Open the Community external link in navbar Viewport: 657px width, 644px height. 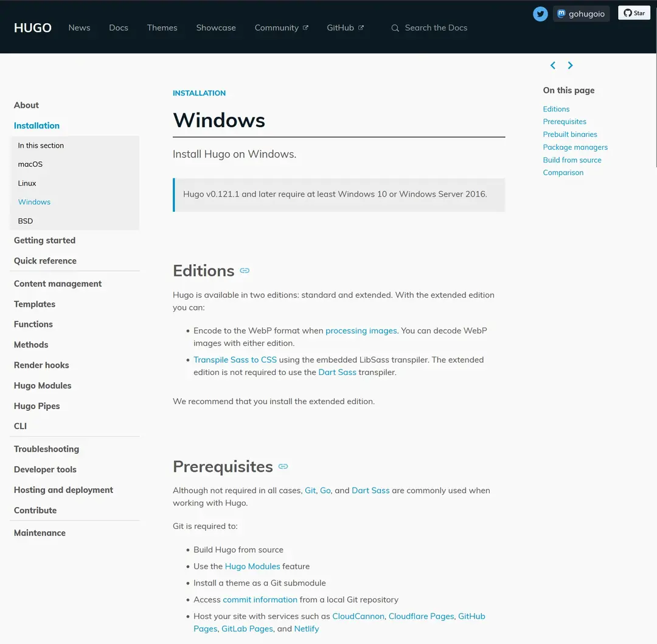click(x=281, y=28)
